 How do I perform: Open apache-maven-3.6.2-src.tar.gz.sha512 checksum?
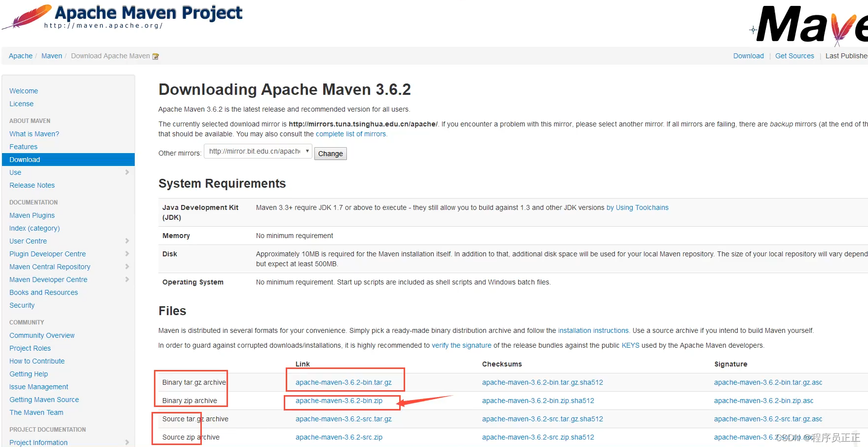[542, 419]
